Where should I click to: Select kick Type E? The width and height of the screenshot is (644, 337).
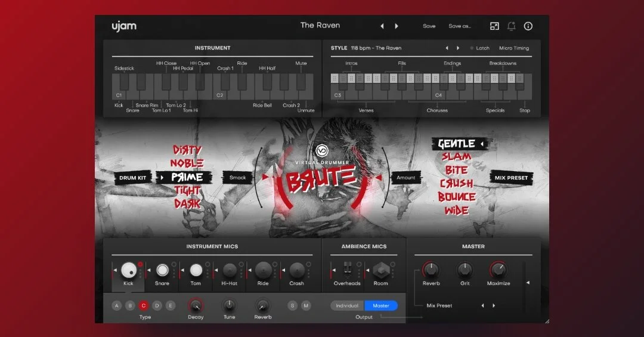pyautogui.click(x=171, y=305)
